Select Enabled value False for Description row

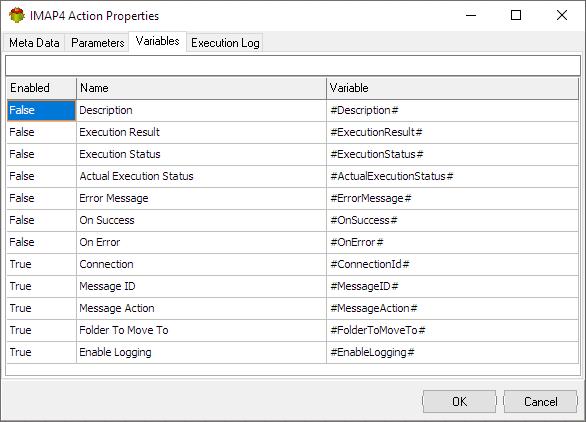(41, 111)
